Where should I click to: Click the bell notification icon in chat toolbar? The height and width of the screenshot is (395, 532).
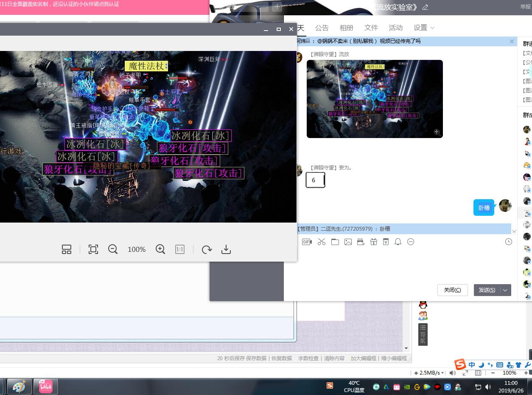pos(398,242)
